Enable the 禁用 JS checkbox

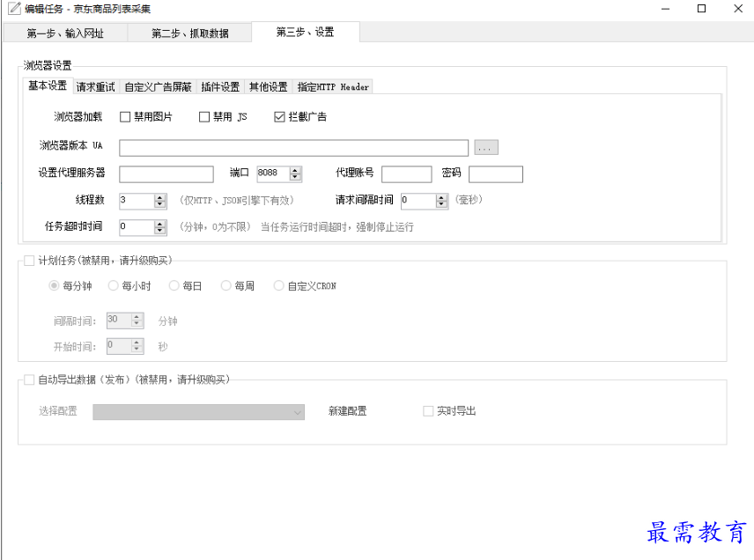(x=204, y=117)
